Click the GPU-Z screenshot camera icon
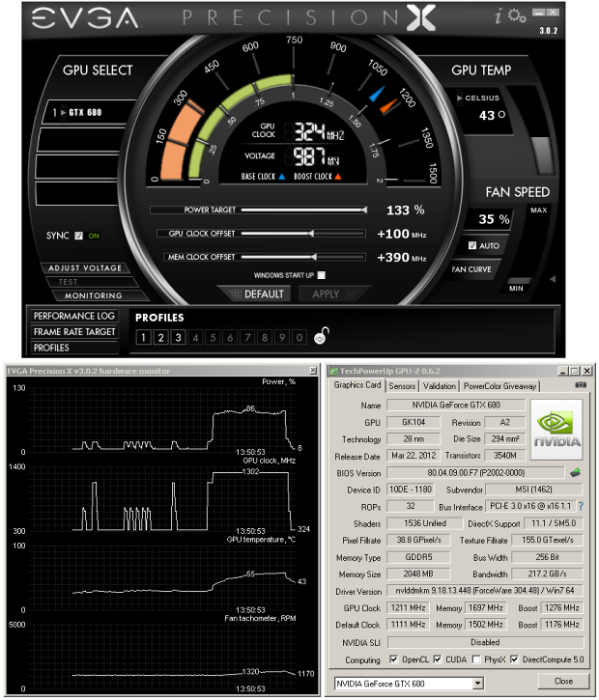Screen dimensions: 599x700 (581, 385)
